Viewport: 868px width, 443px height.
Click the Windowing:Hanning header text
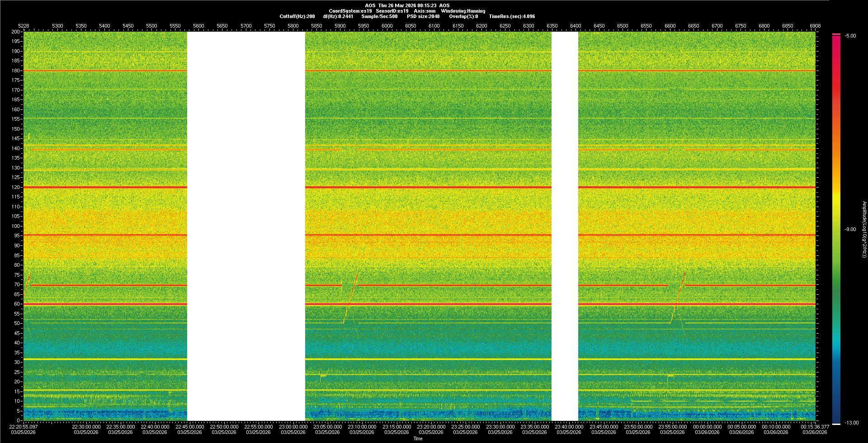(463, 11)
